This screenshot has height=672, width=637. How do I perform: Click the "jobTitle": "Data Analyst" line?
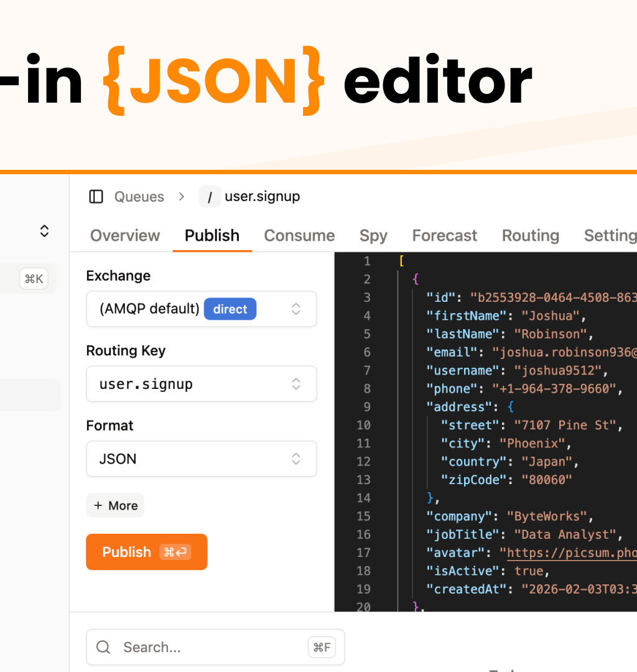click(x=524, y=534)
